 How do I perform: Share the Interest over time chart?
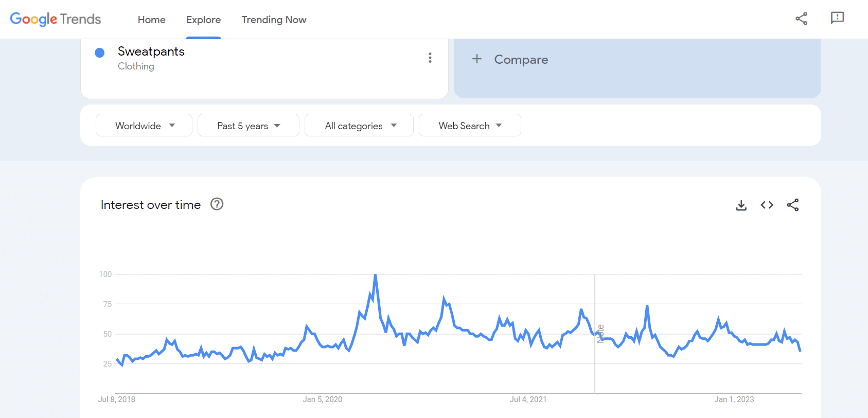792,205
